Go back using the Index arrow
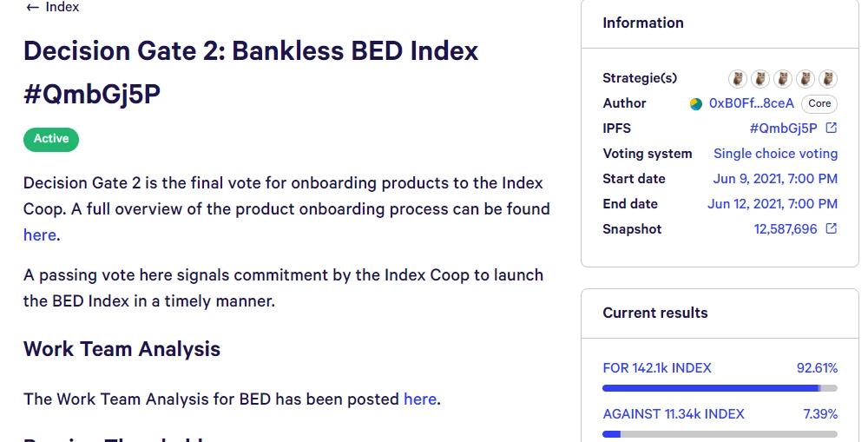Image resolution: width=868 pixels, height=442 pixels. click(33, 7)
